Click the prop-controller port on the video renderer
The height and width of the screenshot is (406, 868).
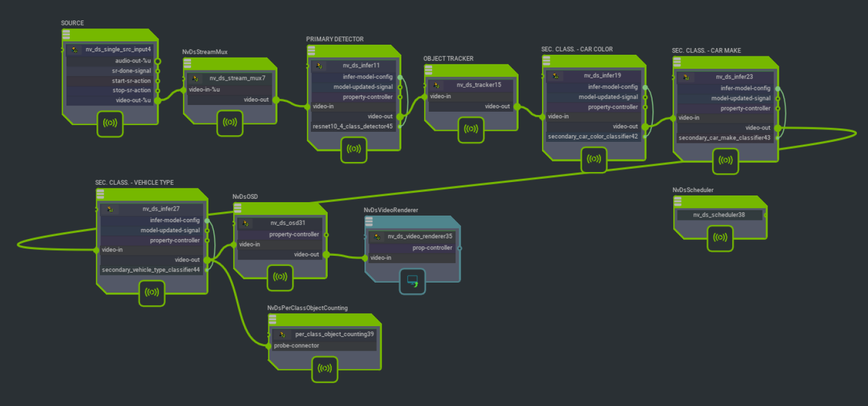[x=459, y=248]
